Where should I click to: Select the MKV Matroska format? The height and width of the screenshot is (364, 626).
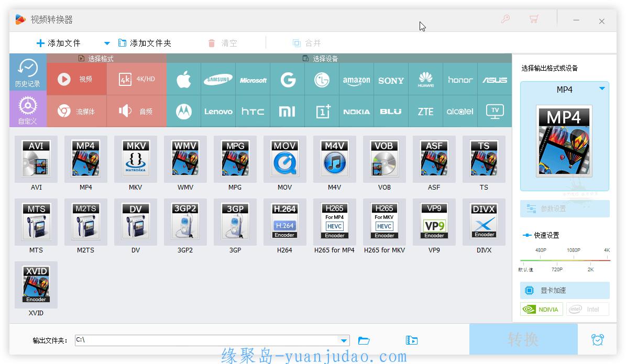pos(135,159)
